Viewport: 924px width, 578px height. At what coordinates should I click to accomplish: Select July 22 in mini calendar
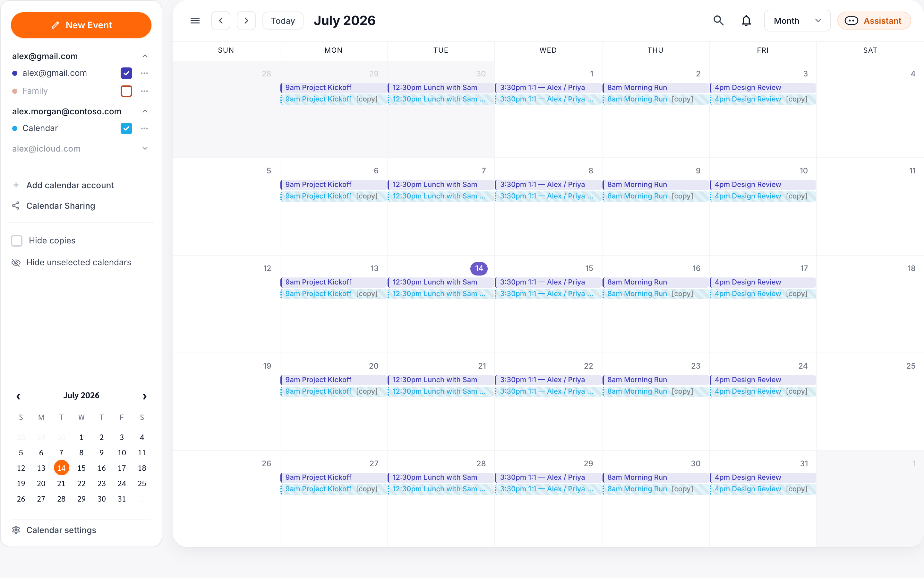pos(81,483)
